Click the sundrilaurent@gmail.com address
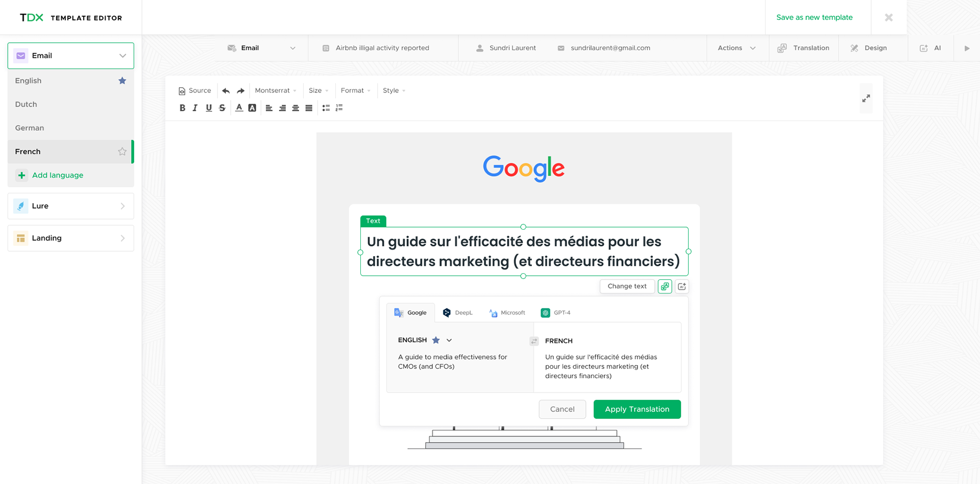Viewport: 980px width, 484px height. [x=610, y=48]
